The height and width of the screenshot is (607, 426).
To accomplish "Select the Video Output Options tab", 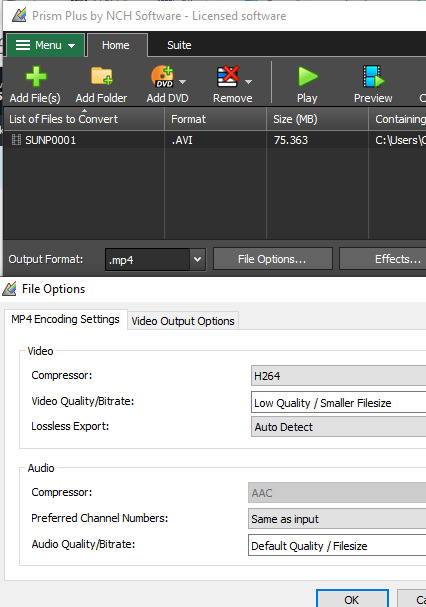I will point(183,321).
